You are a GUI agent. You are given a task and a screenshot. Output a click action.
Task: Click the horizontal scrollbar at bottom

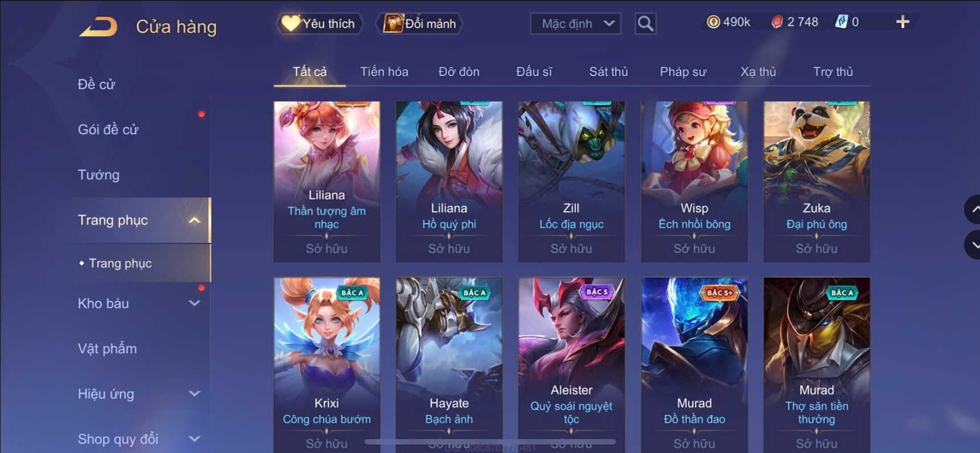pos(490,442)
